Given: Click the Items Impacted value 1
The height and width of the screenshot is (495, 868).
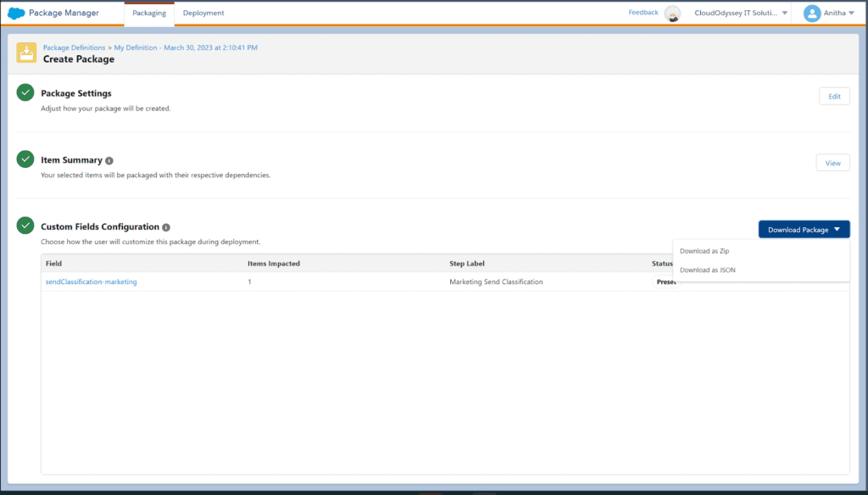Looking at the screenshot, I should 250,282.
